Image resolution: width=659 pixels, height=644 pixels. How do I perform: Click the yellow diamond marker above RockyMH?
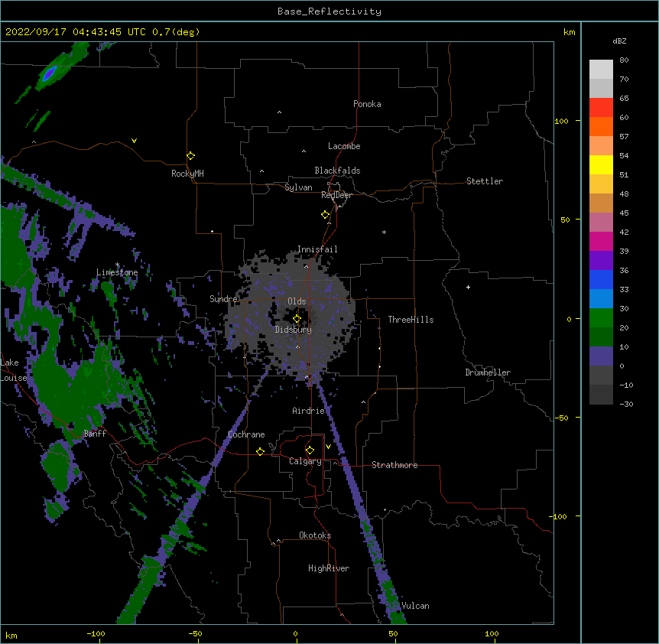click(x=190, y=156)
